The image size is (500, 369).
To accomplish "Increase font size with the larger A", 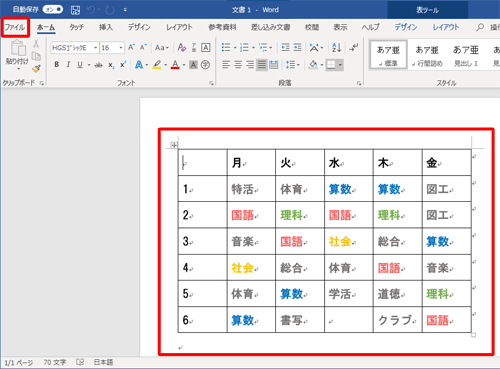I will pyautogui.click(x=131, y=48).
